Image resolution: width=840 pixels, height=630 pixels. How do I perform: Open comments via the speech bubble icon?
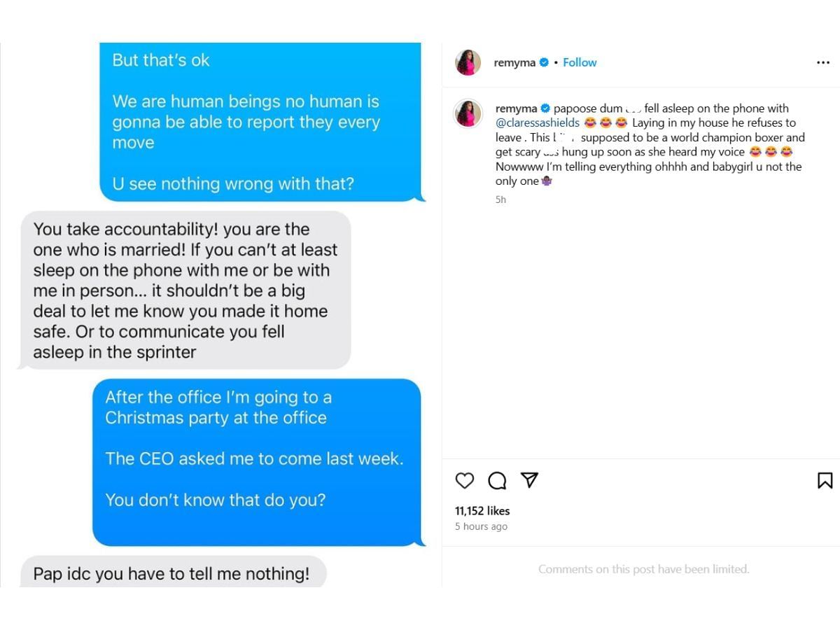pyautogui.click(x=497, y=480)
